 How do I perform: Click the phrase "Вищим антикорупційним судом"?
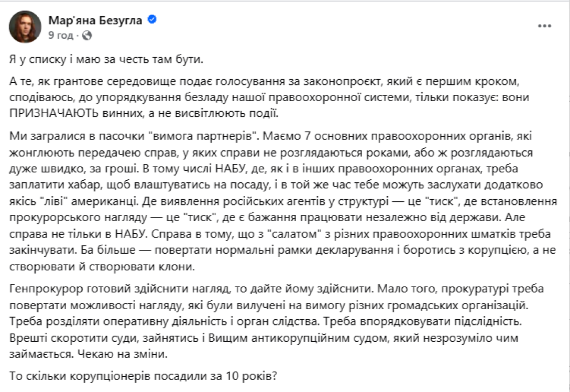[x=274, y=339]
